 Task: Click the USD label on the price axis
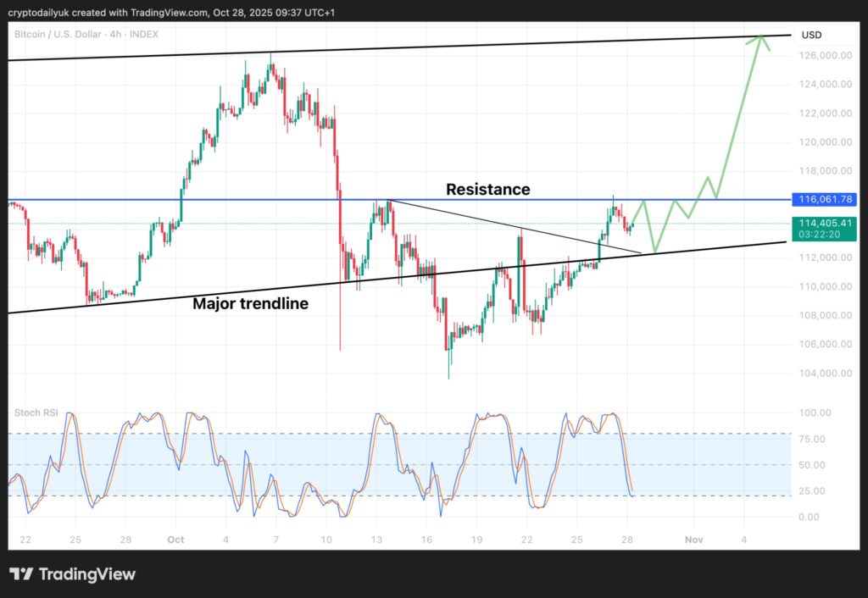(811, 35)
